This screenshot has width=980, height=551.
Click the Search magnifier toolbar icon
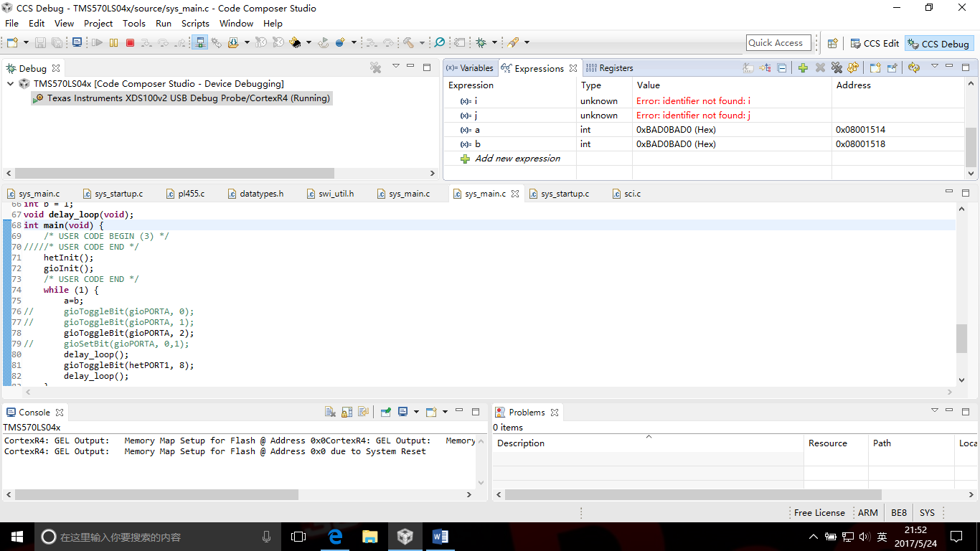pyautogui.click(x=440, y=43)
